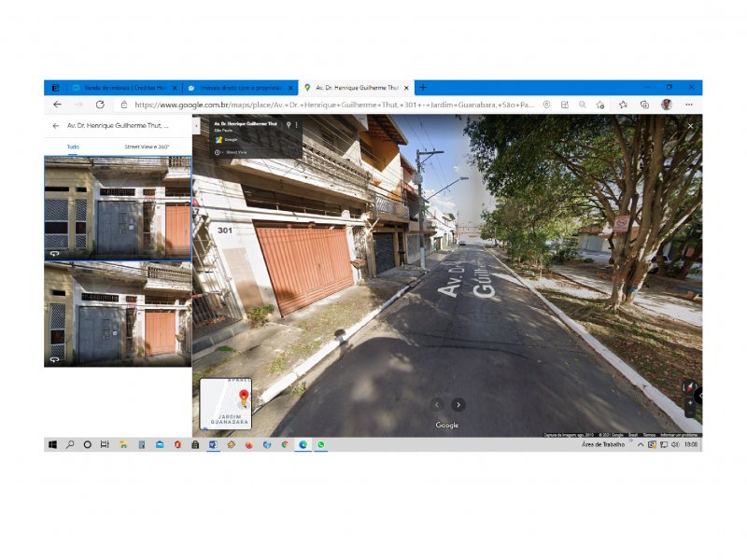
Task: Collapse the side panel arrow handle
Action: 196,126
